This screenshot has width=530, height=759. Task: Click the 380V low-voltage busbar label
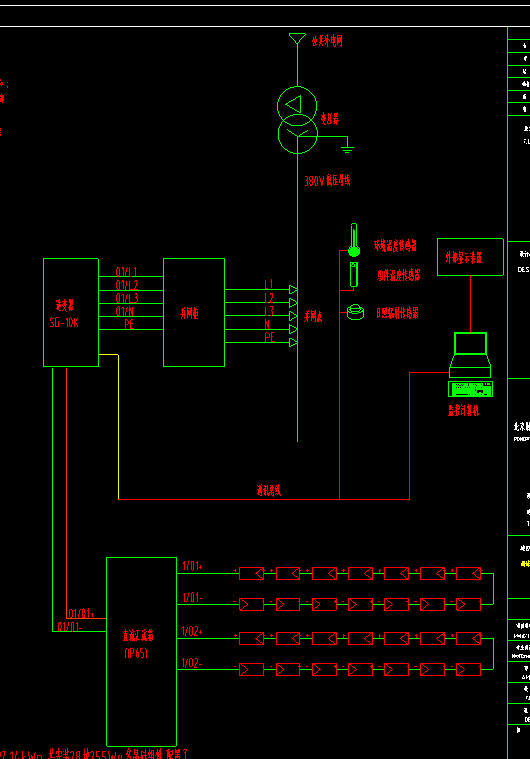click(x=327, y=181)
